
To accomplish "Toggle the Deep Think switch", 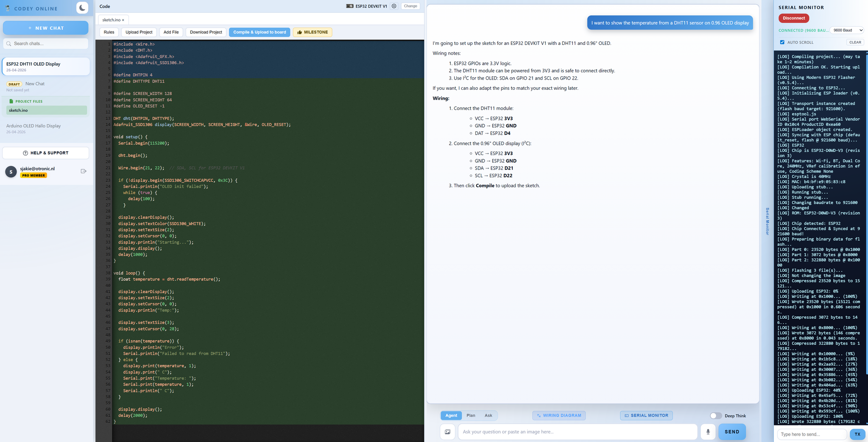I will [x=716, y=416].
